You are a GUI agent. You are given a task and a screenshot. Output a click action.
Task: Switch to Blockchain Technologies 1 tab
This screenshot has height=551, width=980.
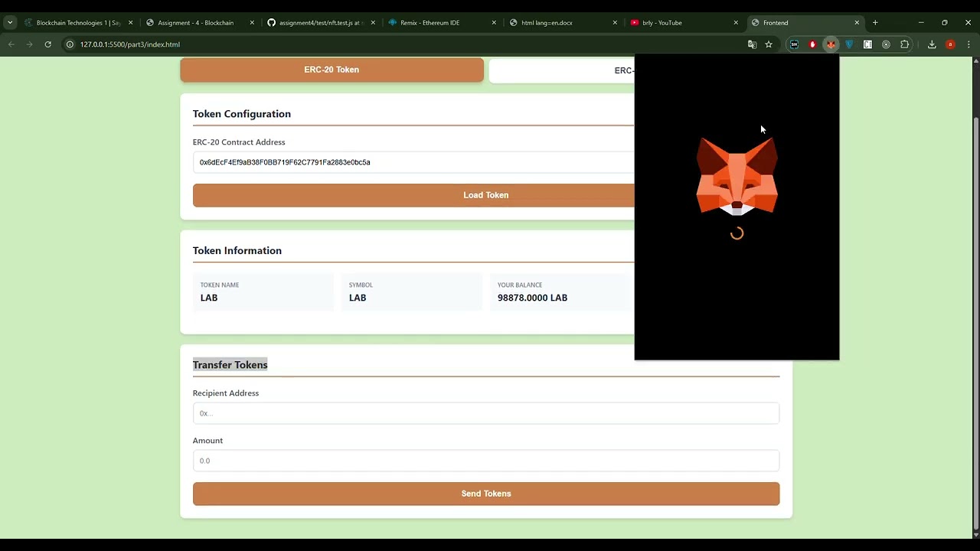77,22
